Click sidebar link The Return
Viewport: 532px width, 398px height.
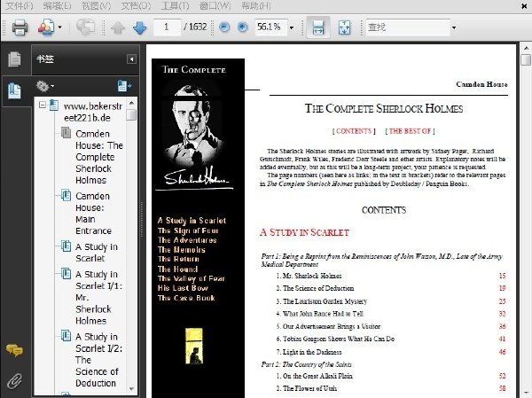point(178,259)
